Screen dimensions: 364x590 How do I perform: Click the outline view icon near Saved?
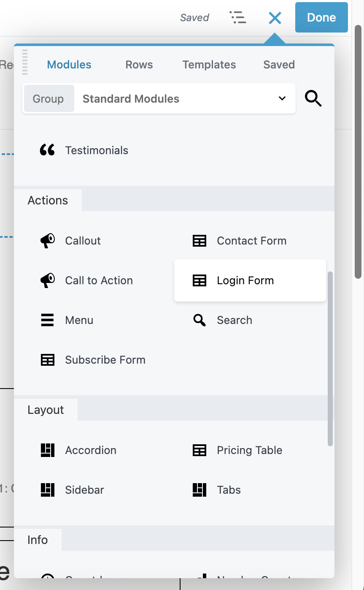(x=238, y=17)
